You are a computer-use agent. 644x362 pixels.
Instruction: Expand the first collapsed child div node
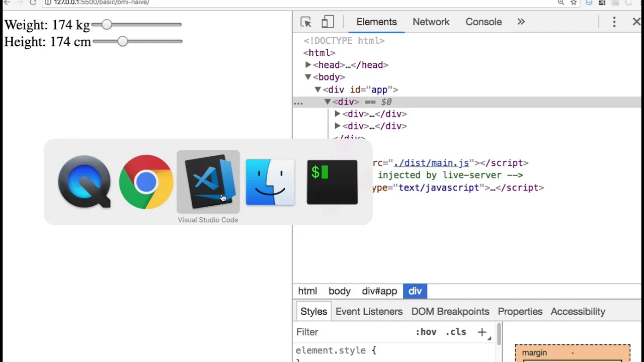tap(338, 114)
